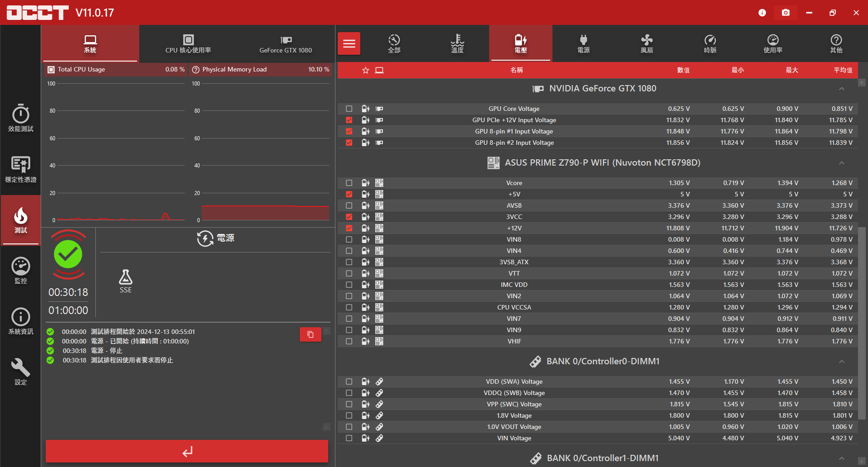Uncheck the 3VCC sensor checkbox
The image size is (868, 467).
click(x=349, y=217)
